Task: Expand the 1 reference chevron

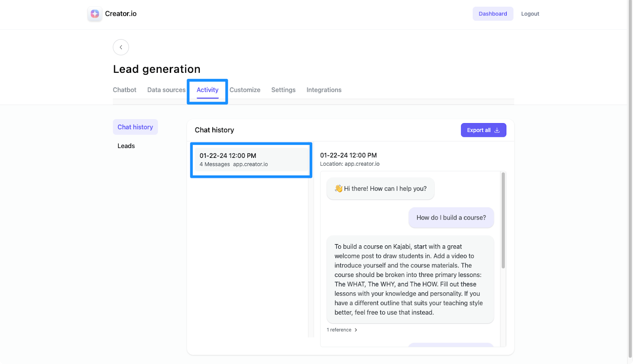Action: (356, 330)
